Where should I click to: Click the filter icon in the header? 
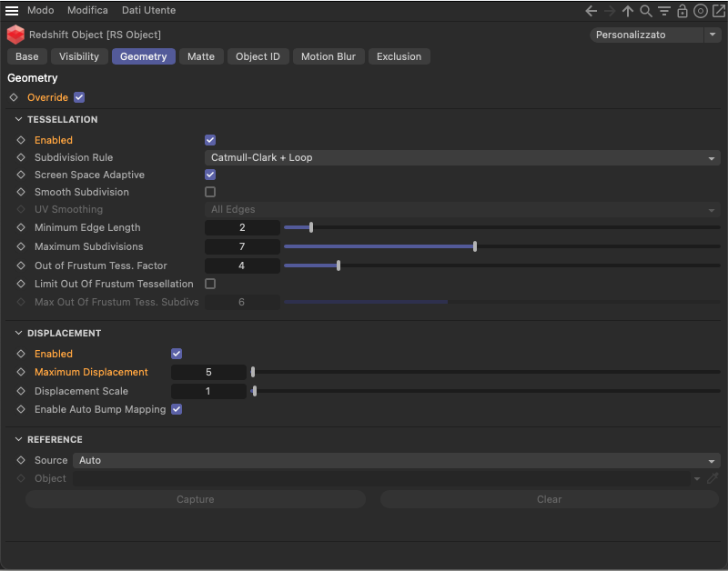(664, 11)
